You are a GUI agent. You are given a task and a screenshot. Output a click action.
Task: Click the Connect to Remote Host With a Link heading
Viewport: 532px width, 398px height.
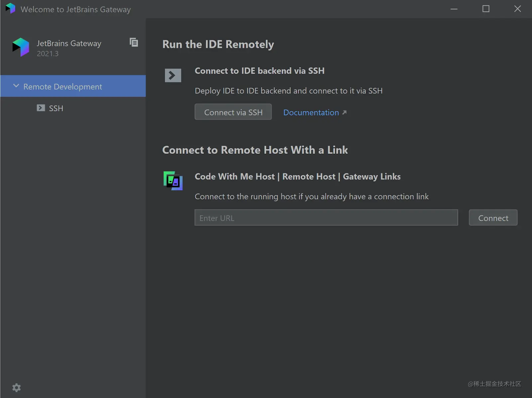coord(255,150)
